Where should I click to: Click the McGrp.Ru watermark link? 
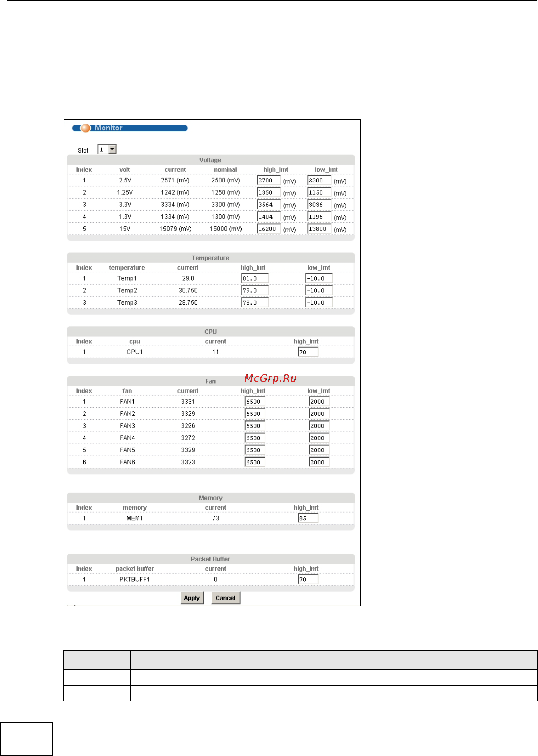(270, 378)
